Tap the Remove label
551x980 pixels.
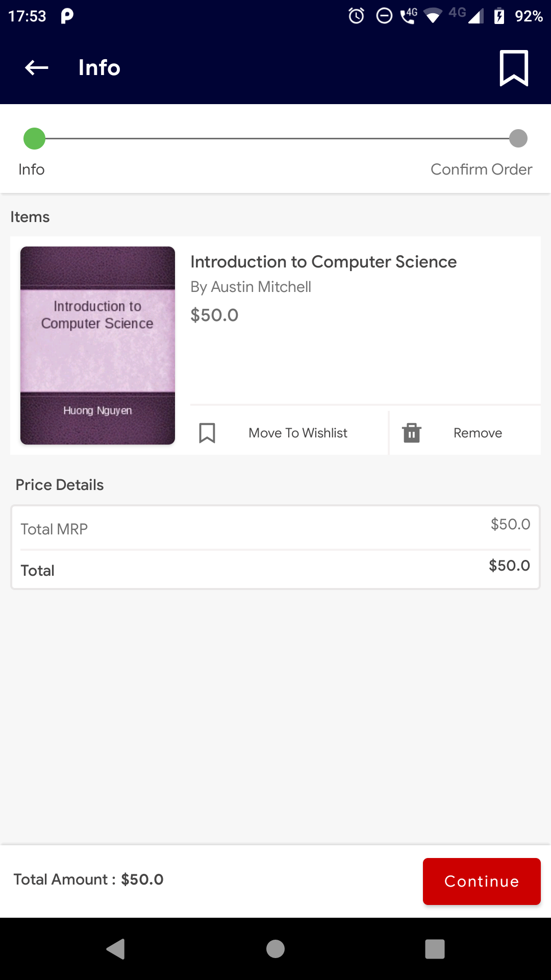coord(478,433)
